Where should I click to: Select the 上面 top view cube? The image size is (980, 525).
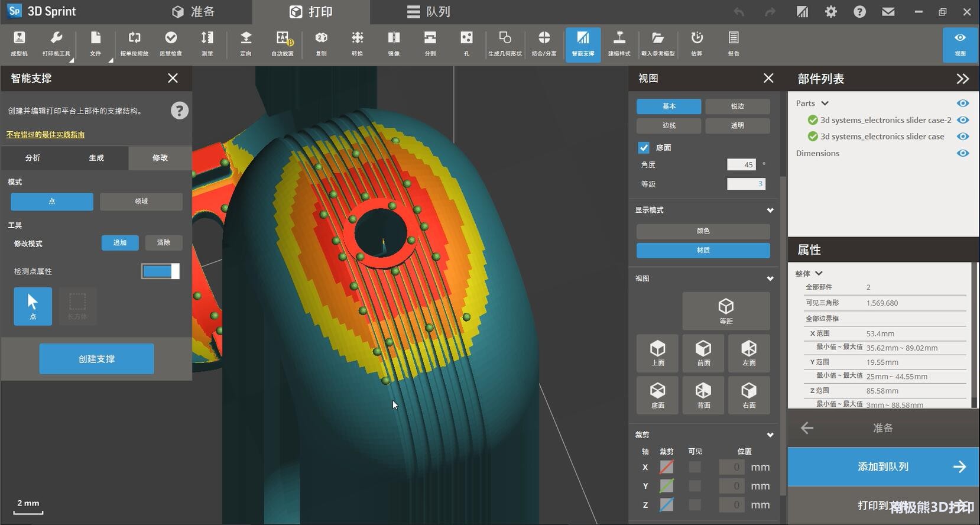pyautogui.click(x=658, y=352)
